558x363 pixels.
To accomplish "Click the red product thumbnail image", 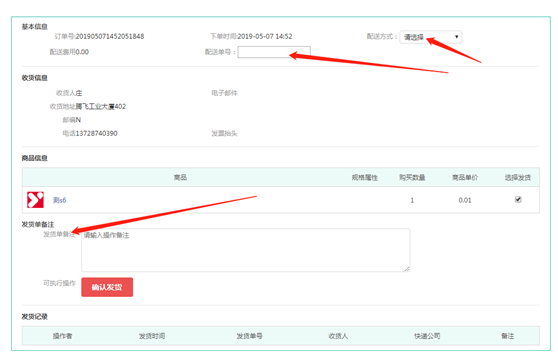I will point(35,200).
